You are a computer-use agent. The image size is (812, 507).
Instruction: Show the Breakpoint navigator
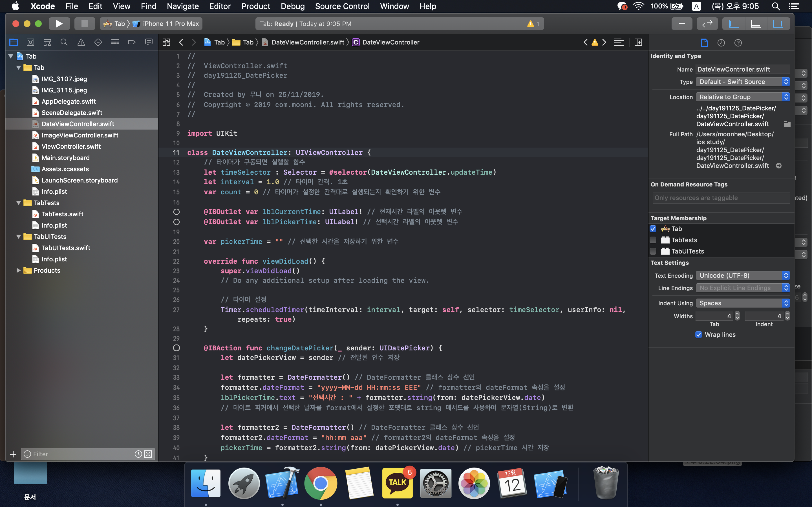(x=132, y=42)
